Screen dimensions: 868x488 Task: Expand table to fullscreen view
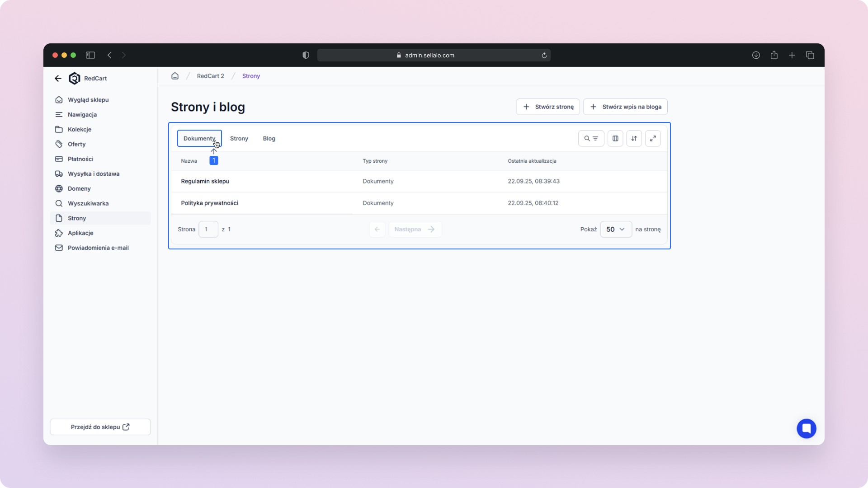653,139
